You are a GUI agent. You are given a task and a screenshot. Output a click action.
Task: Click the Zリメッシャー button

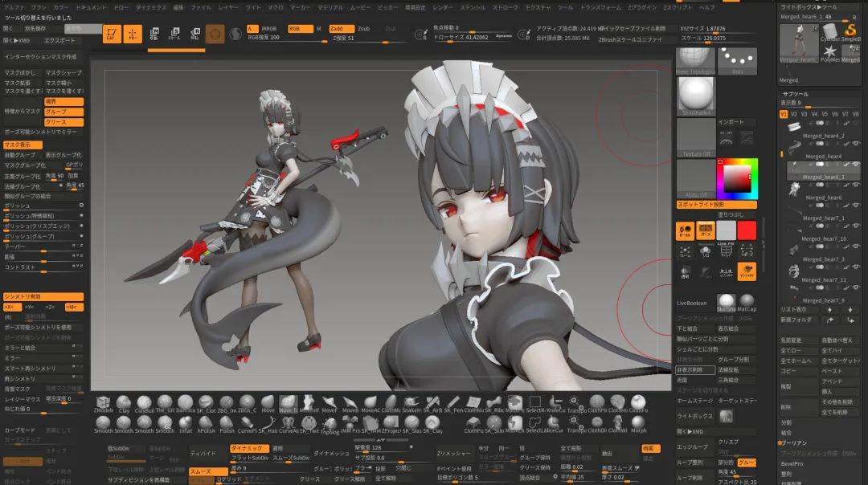coord(454,454)
